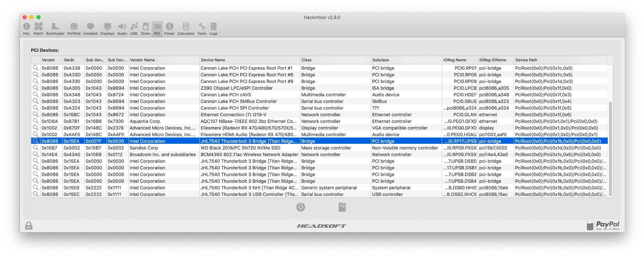Open the NVRAM section

point(74,29)
